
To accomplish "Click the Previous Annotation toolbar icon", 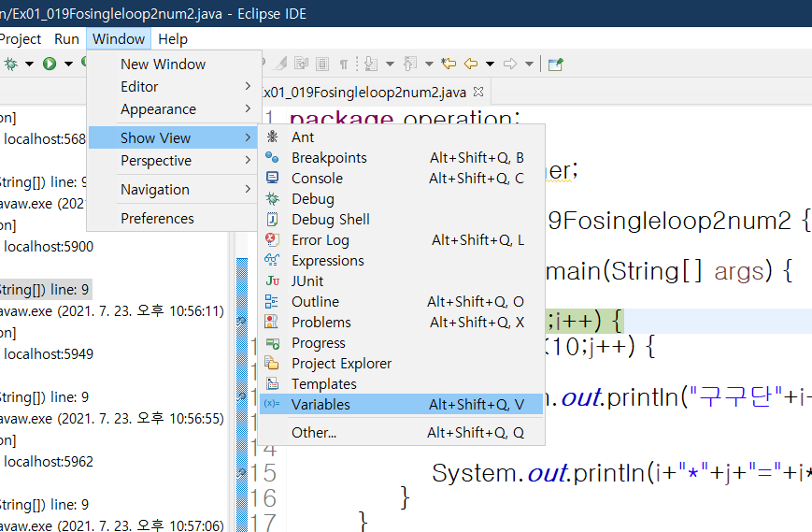I will point(410,65).
